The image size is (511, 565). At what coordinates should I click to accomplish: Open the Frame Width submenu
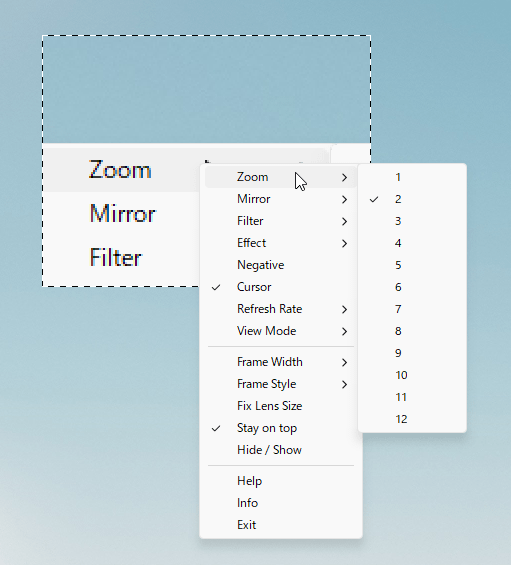(281, 362)
